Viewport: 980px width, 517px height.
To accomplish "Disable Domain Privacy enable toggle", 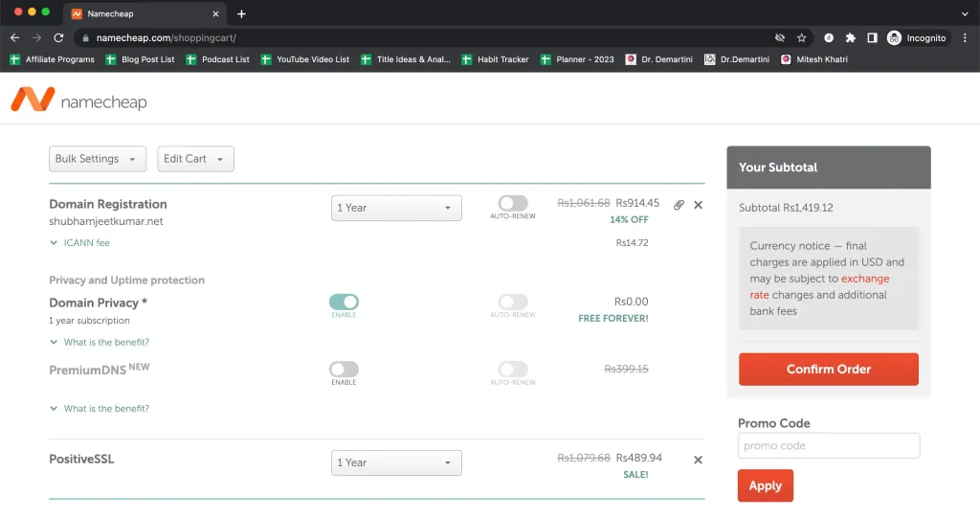I will (x=344, y=302).
